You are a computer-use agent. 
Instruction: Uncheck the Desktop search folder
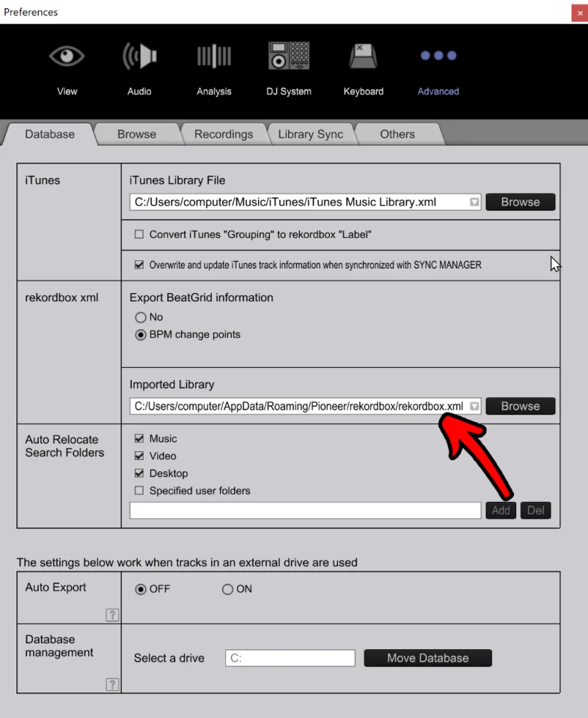(139, 473)
